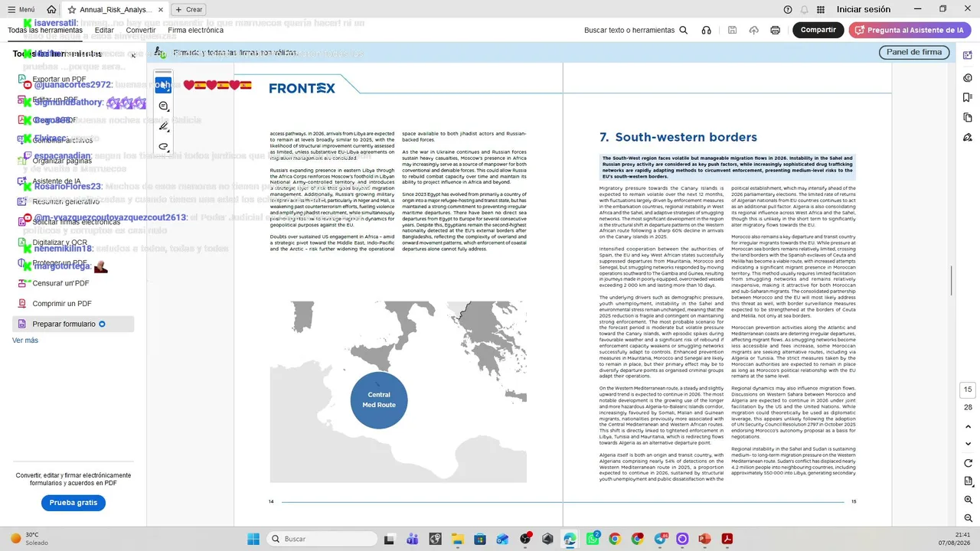Click the Compartir button

(x=818, y=30)
